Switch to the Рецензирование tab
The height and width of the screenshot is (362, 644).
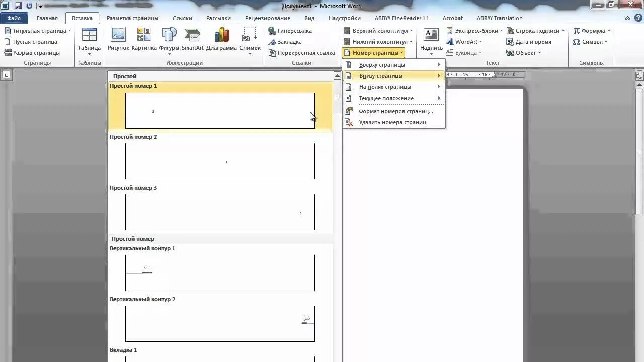pos(268,18)
